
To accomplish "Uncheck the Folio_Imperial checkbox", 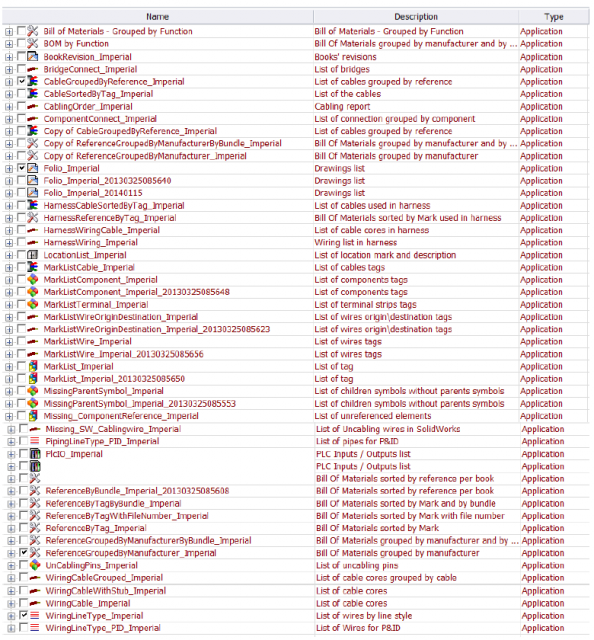I will [x=22, y=167].
